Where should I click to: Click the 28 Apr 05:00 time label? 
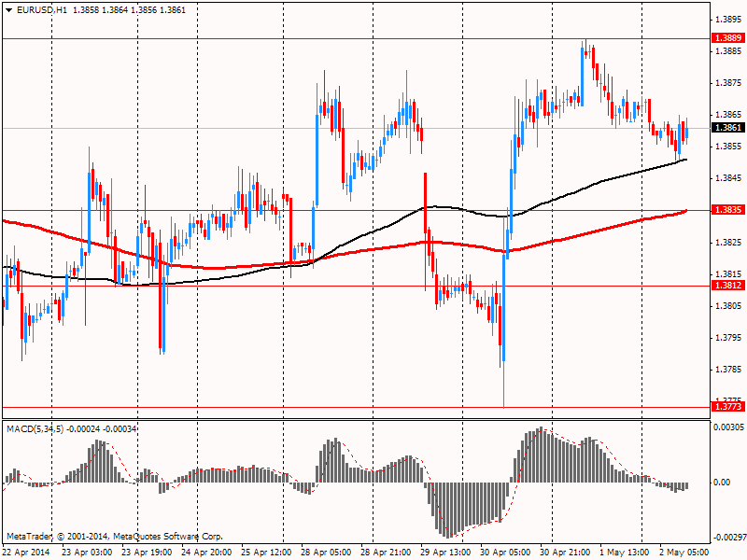click(326, 552)
